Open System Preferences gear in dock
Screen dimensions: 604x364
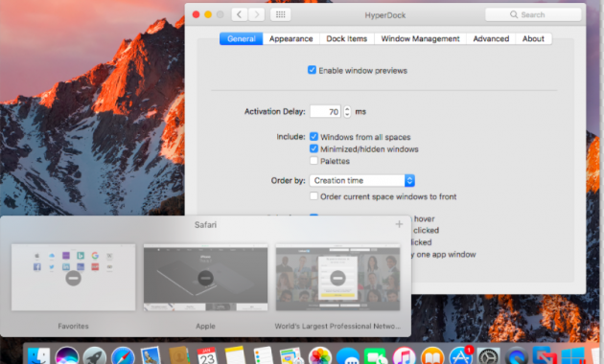pyautogui.click(x=488, y=356)
